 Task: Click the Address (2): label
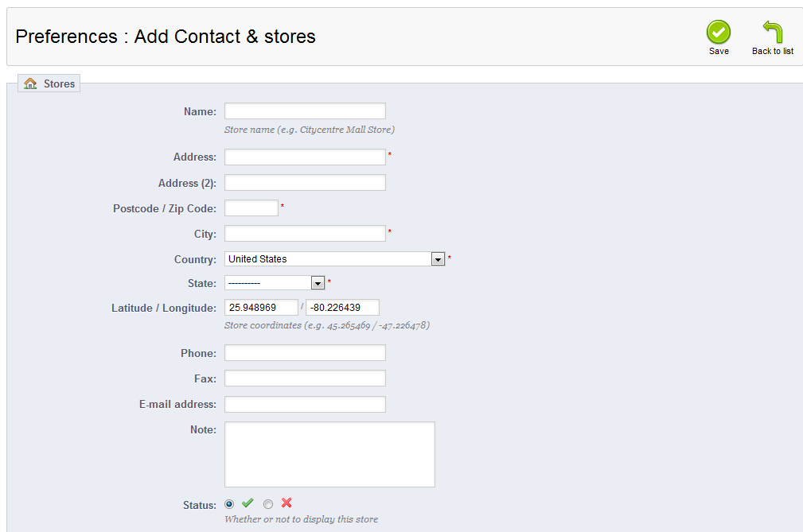point(188,183)
